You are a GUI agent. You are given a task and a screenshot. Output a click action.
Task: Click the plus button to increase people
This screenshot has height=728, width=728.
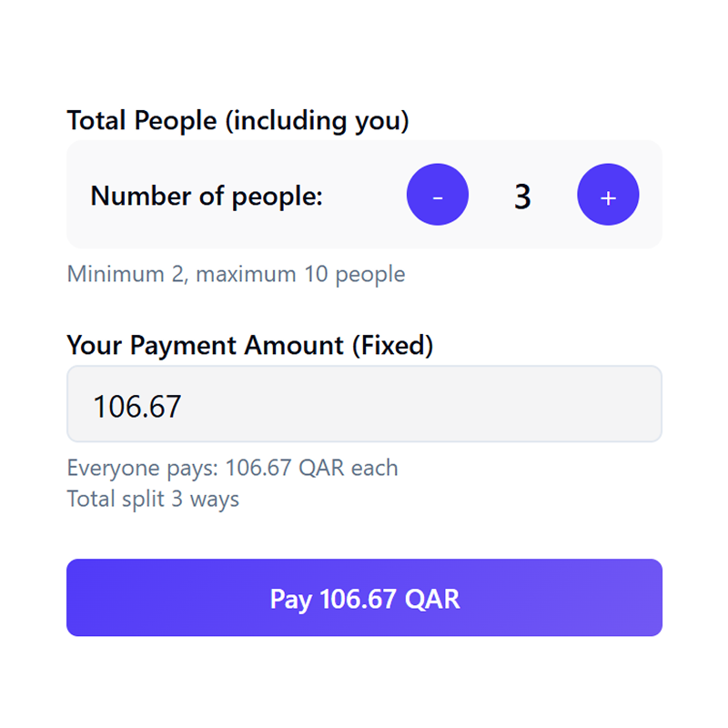pyautogui.click(x=608, y=195)
